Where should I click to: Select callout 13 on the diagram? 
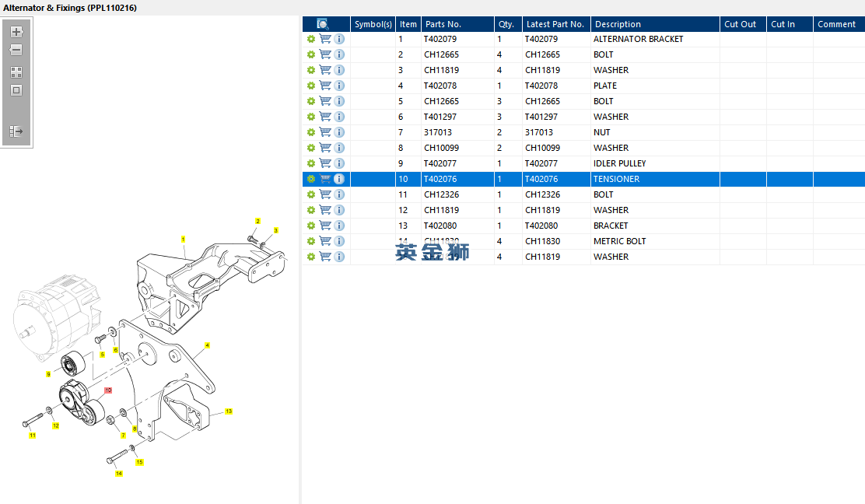pyautogui.click(x=229, y=411)
